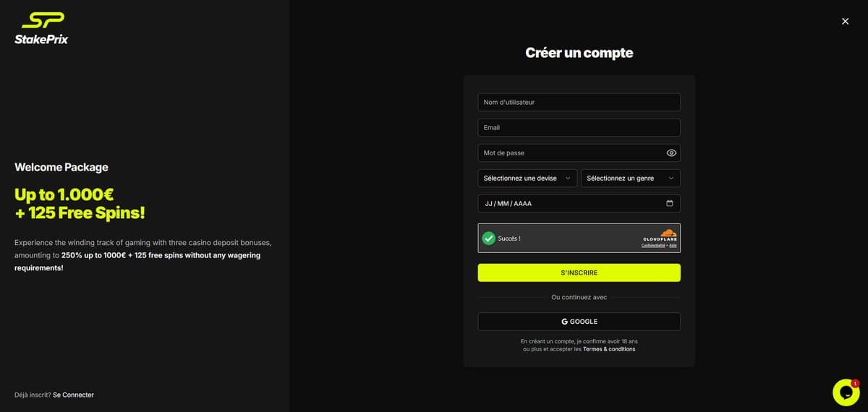
Task: Go to Se Connecter login link
Action: coord(73,395)
